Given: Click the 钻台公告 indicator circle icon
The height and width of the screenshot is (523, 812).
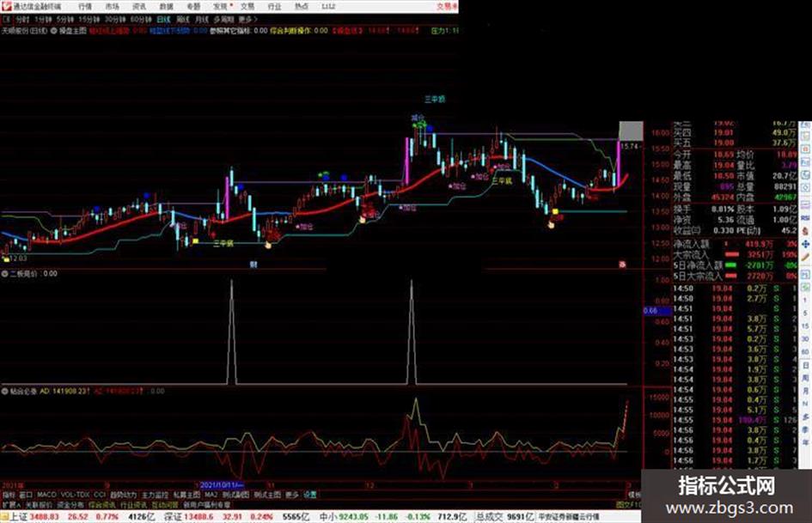Looking at the screenshot, I should pyautogui.click(x=4, y=392).
